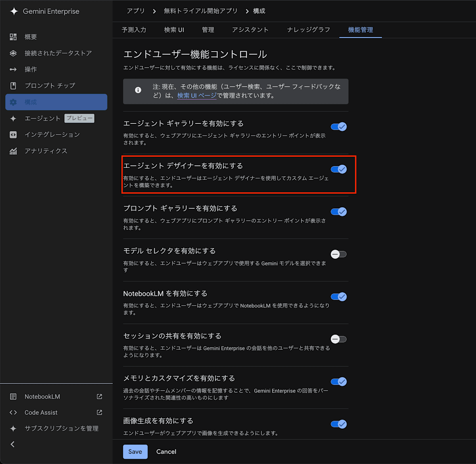Screen dimensions: 476x464
Task: Toggle the エージェント デザイナー switch off
Action: 339,169
